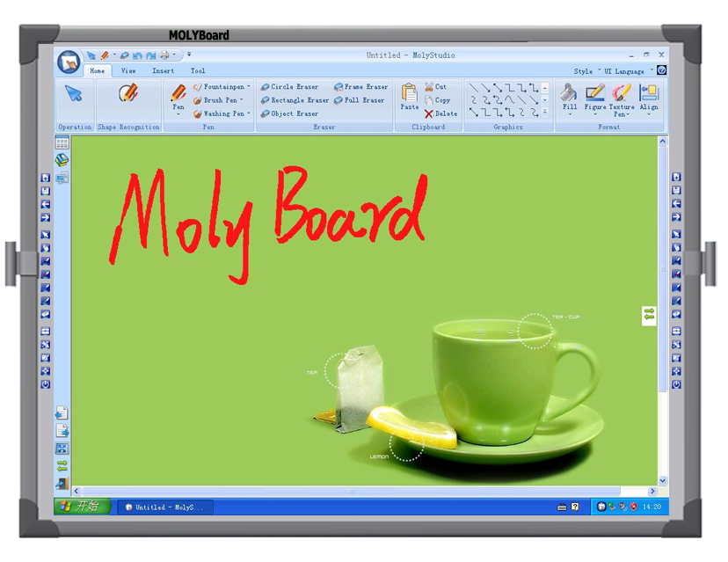This screenshot has width=728, height=562.
Task: Click the Frame Eraser tool
Action: pos(360,87)
